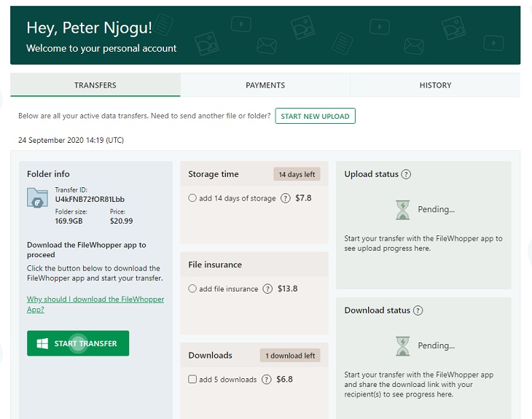Click the help icon next to Upload status

click(406, 174)
